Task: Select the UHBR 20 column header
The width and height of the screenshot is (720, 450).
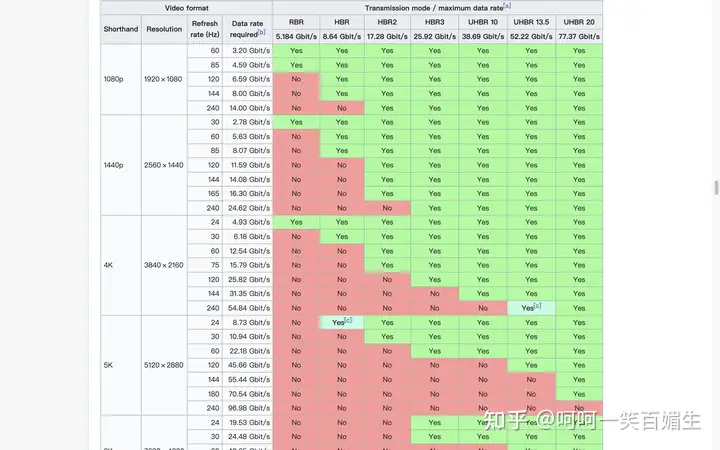Action: click(579, 21)
